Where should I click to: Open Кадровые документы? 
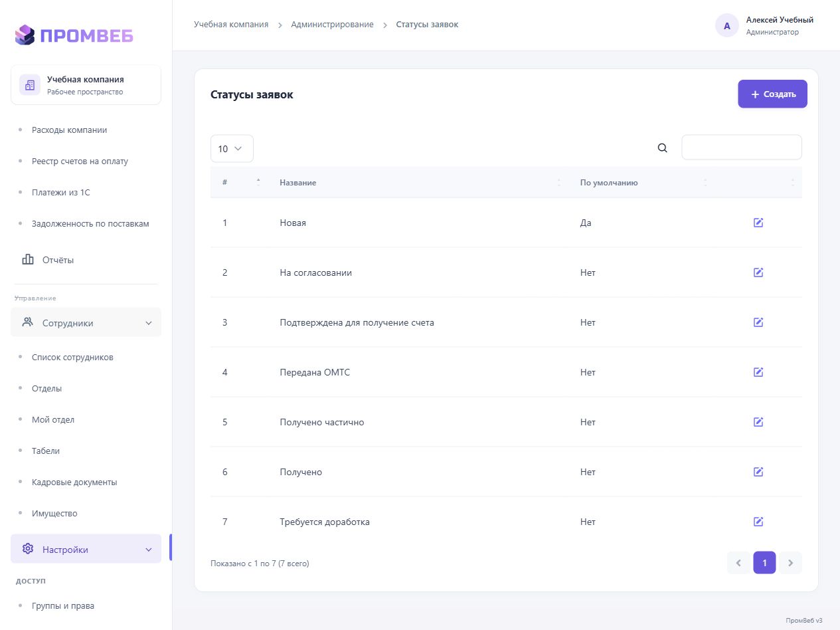74,482
